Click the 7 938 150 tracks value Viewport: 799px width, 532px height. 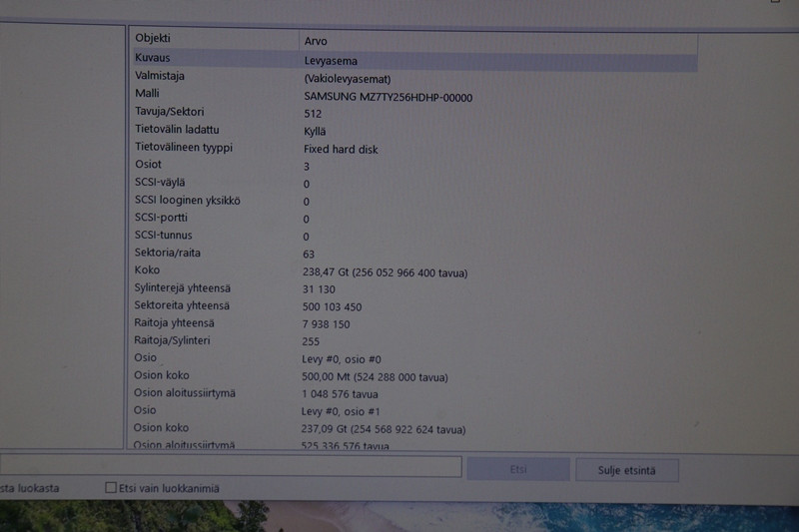326,324
